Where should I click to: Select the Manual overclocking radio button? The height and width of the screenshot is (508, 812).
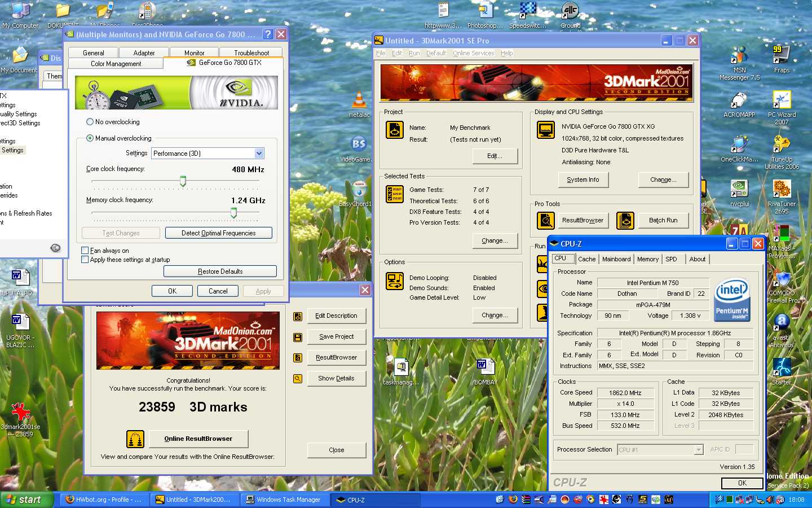90,138
